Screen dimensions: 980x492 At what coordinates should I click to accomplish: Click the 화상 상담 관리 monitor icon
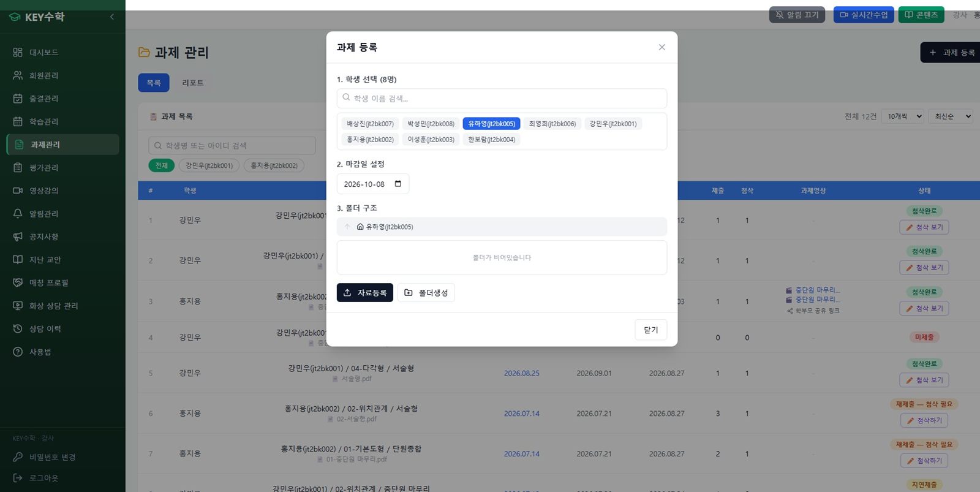(x=18, y=306)
